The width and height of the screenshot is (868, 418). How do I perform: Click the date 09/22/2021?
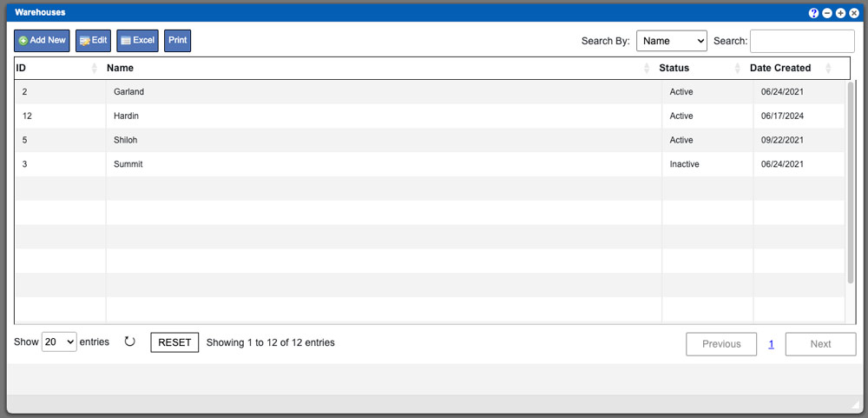(782, 140)
